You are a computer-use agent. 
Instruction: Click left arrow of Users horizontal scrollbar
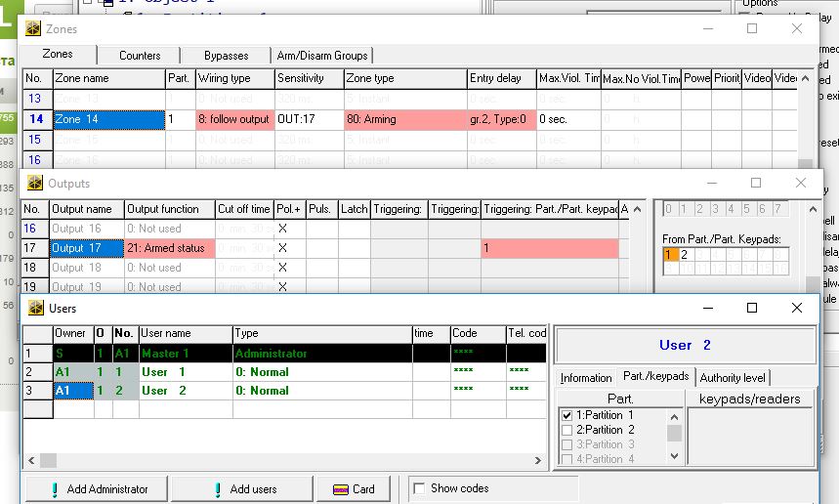tap(31, 460)
